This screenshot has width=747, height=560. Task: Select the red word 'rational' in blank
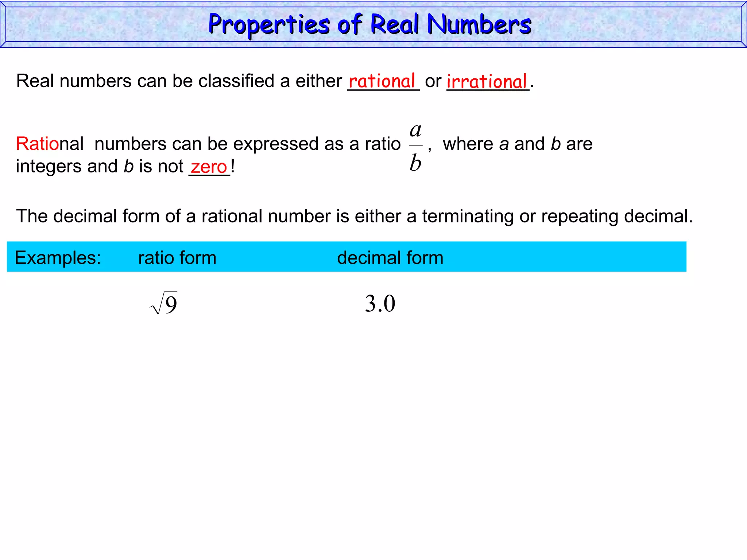pyautogui.click(x=382, y=81)
